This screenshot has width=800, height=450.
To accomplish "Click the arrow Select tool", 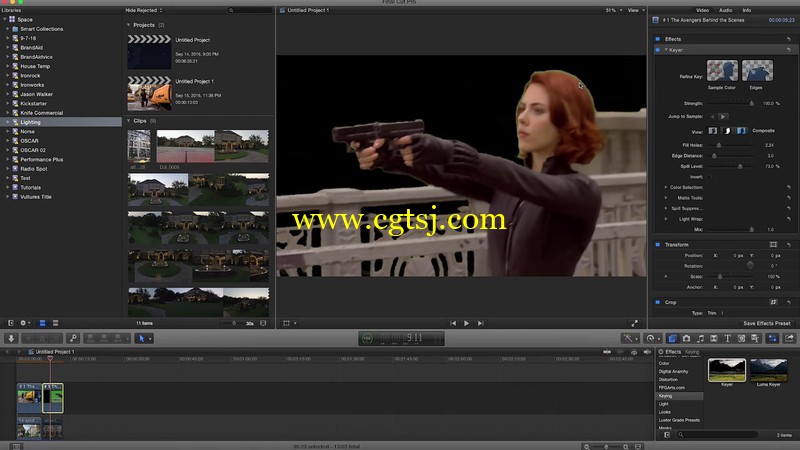I will [142, 338].
